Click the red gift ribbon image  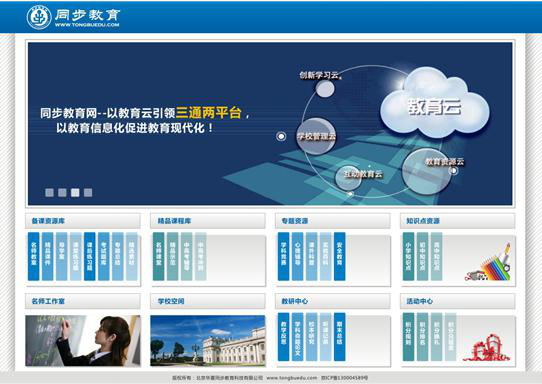pyautogui.click(x=487, y=348)
